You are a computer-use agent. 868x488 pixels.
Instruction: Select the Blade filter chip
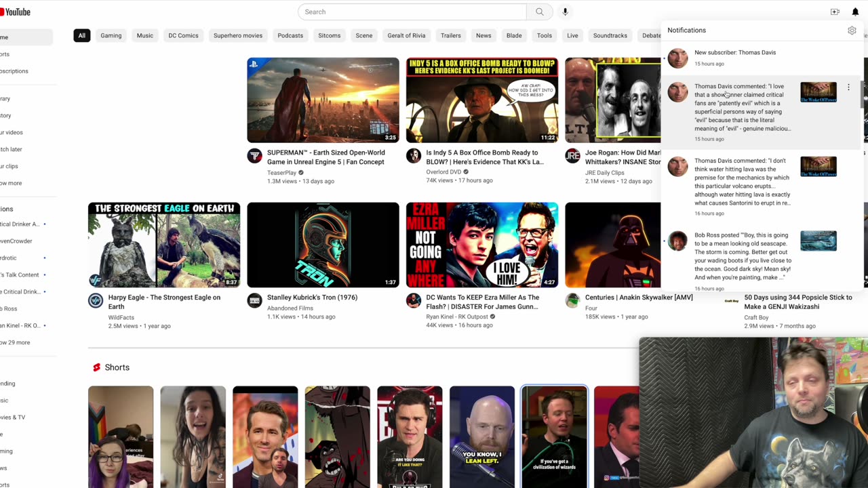click(514, 35)
